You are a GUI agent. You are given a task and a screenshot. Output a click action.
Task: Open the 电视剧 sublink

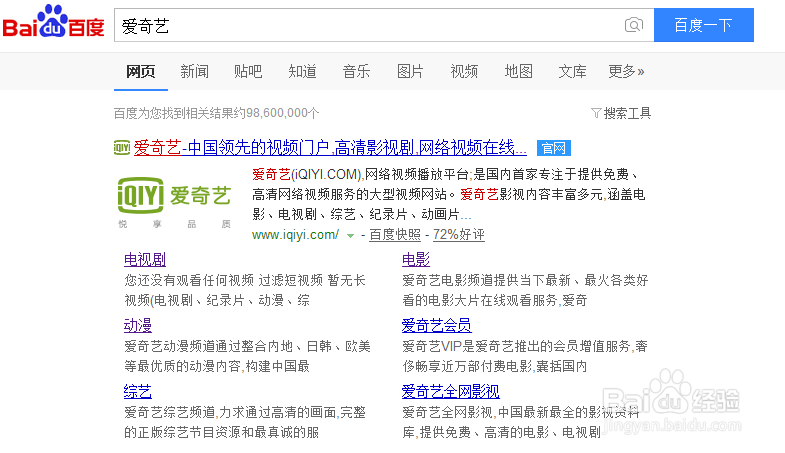pos(145,259)
